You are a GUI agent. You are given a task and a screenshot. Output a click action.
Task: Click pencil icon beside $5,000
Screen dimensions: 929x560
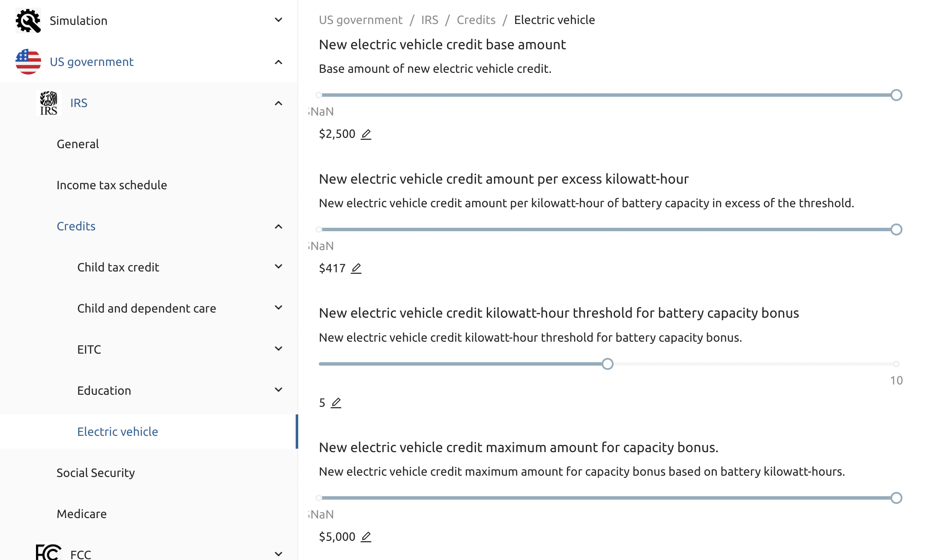coord(366,537)
